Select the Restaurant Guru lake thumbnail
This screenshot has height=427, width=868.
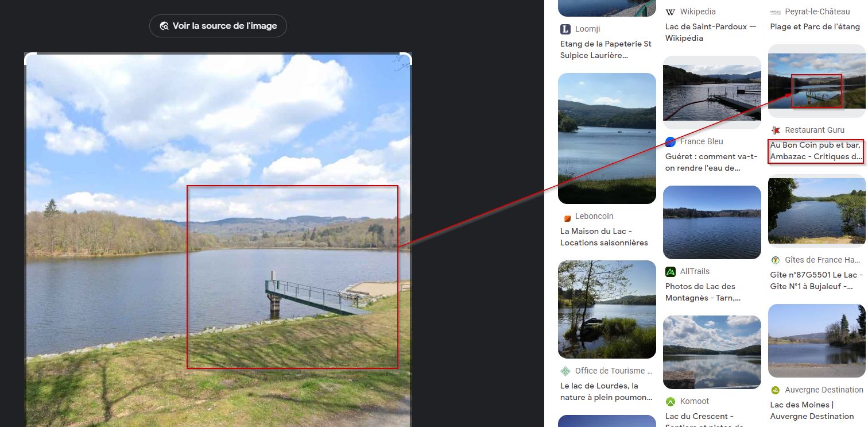click(x=816, y=81)
